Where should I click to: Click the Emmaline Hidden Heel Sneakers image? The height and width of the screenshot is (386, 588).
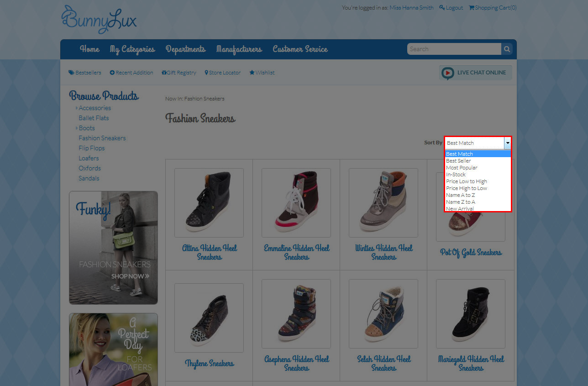[296, 203]
